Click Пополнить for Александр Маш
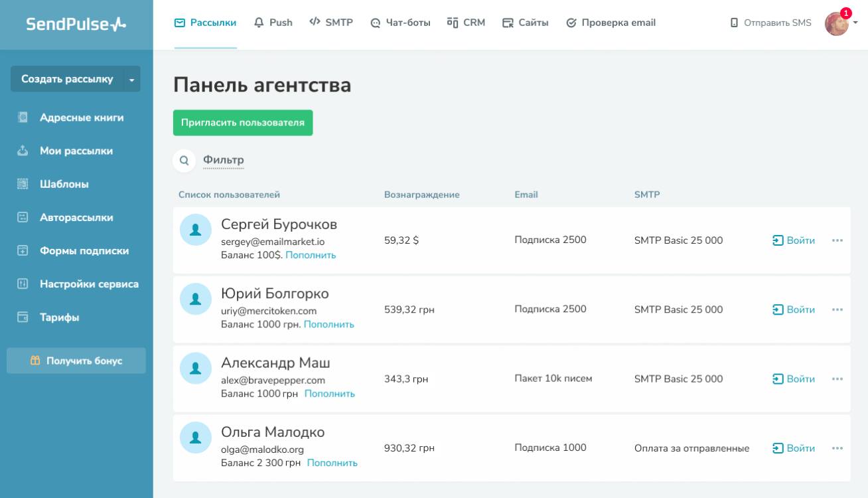This screenshot has width=868, height=498. click(330, 394)
